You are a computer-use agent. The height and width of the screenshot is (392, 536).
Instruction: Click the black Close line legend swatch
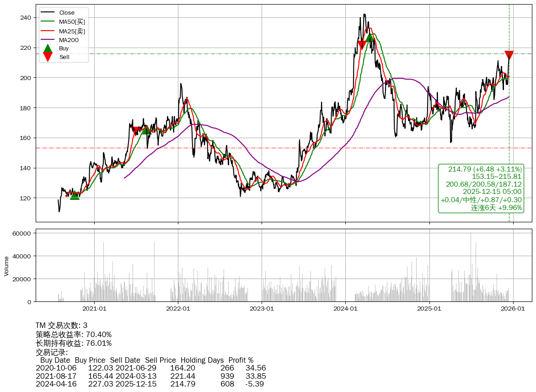(48, 13)
